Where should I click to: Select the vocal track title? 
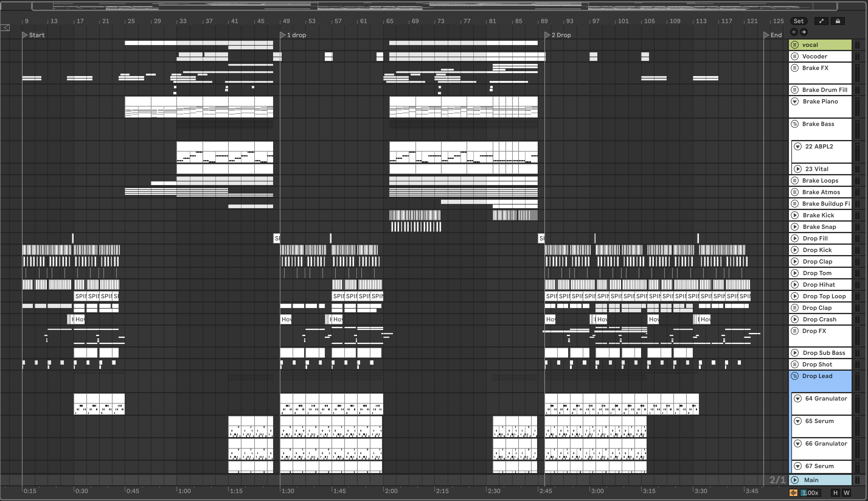click(810, 45)
